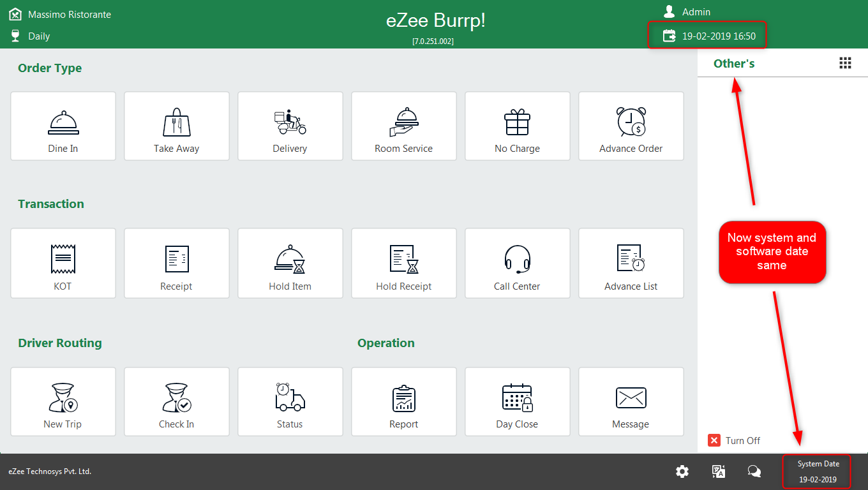View the Receipt transactions
Viewport: 868px width, 490px height.
177,263
